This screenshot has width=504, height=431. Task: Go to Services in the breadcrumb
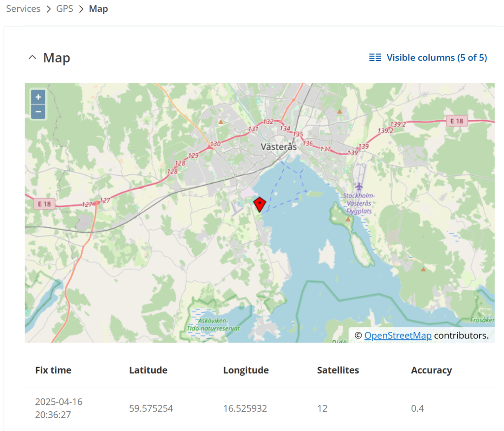coord(23,9)
